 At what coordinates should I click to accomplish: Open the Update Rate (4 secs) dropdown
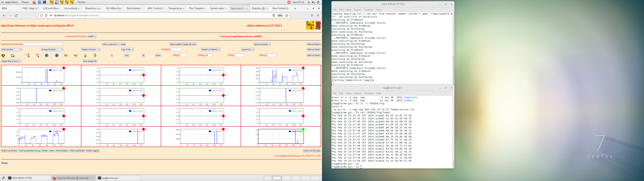point(11,61)
